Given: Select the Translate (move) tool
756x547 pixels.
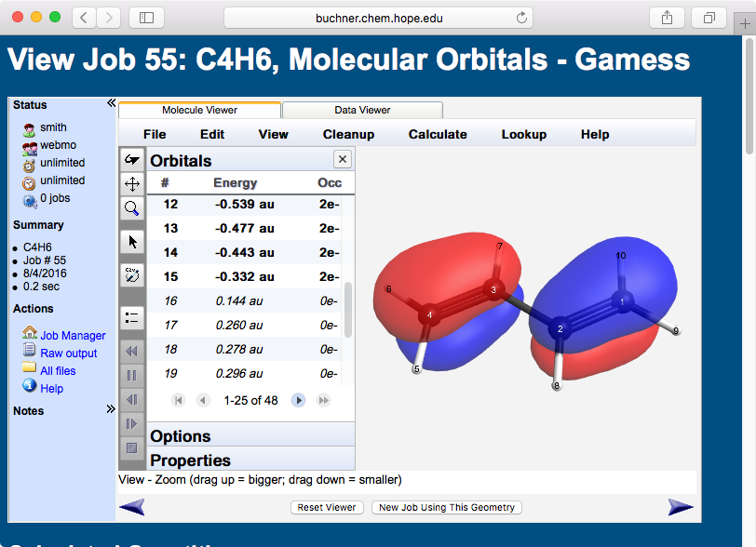Looking at the screenshot, I should point(132,184).
